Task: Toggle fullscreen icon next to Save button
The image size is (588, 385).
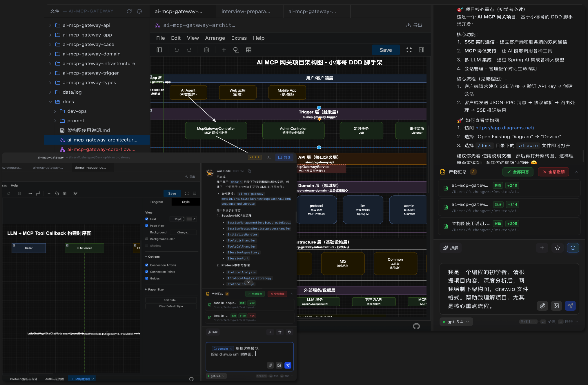Action: (x=409, y=50)
